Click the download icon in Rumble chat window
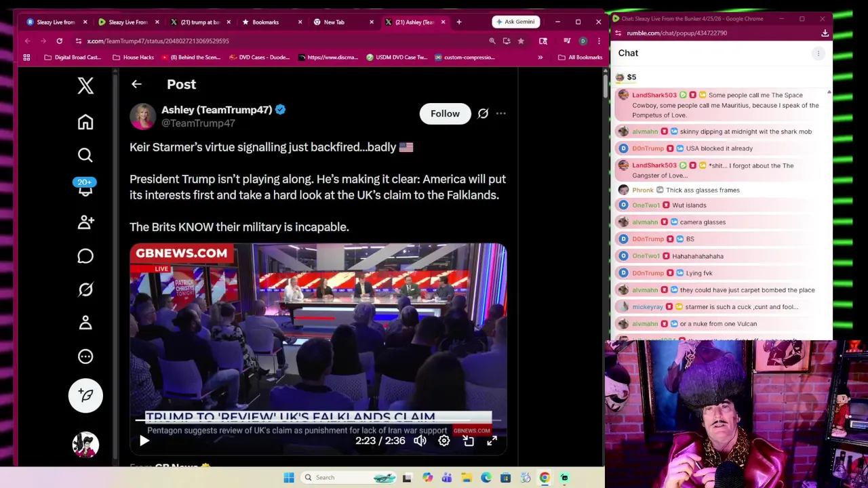Image resolution: width=868 pixels, height=488 pixels. point(825,33)
